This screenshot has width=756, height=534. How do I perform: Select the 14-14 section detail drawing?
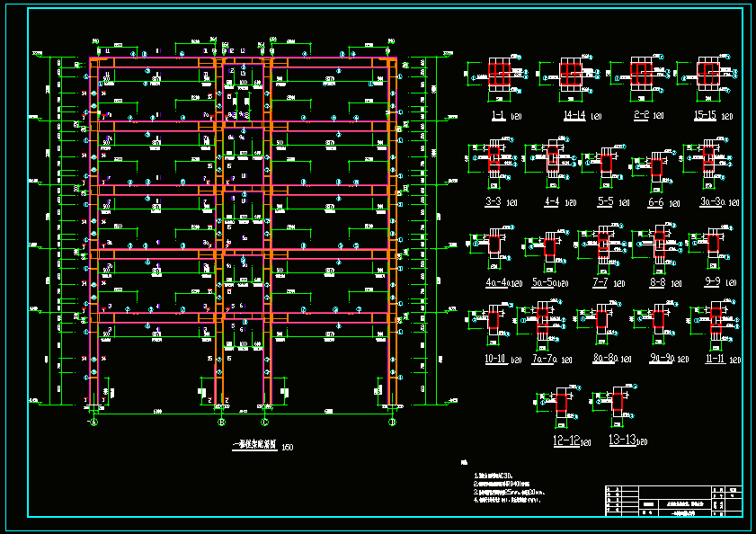[572, 75]
